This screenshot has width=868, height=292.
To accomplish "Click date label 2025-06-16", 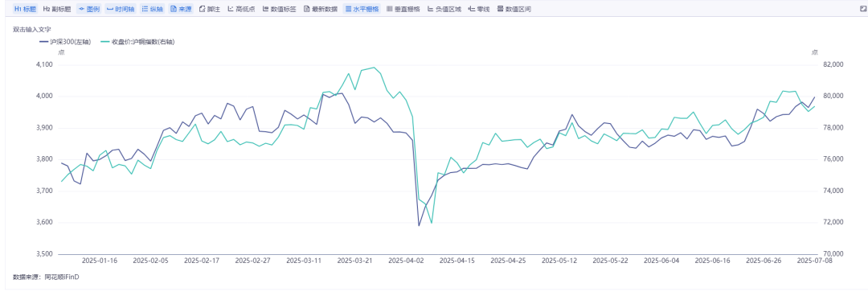I will pyautogui.click(x=713, y=260).
